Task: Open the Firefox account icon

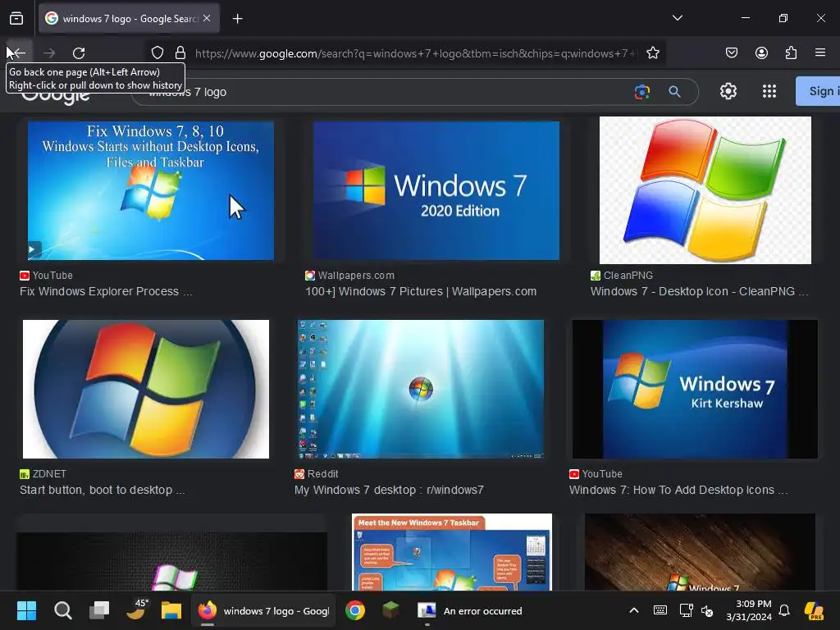Action: point(761,52)
